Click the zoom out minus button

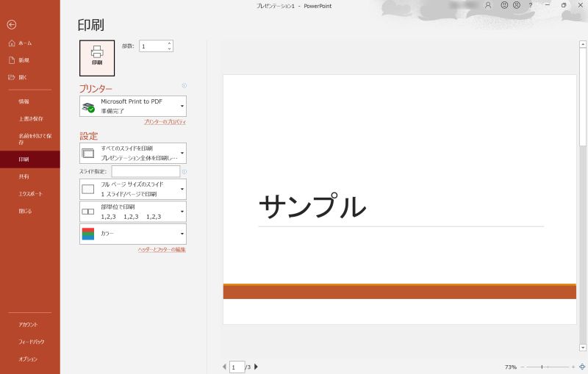(523, 367)
